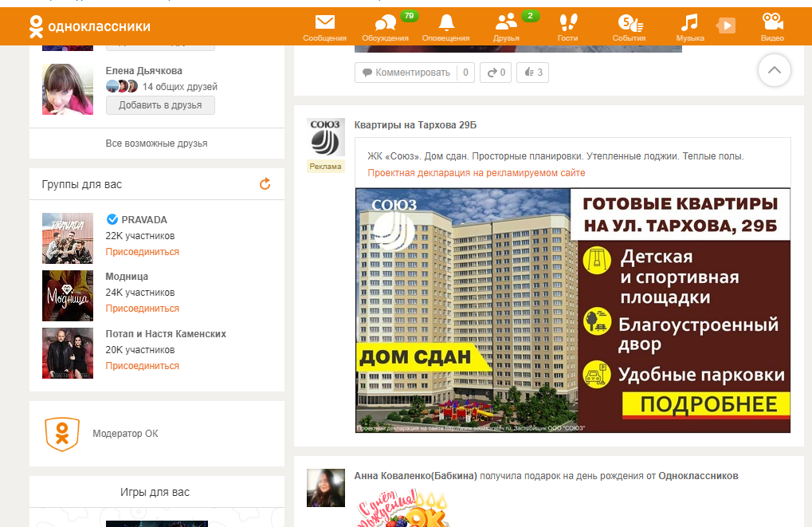
Task: Open Оповещения bell icon
Action: point(446,22)
